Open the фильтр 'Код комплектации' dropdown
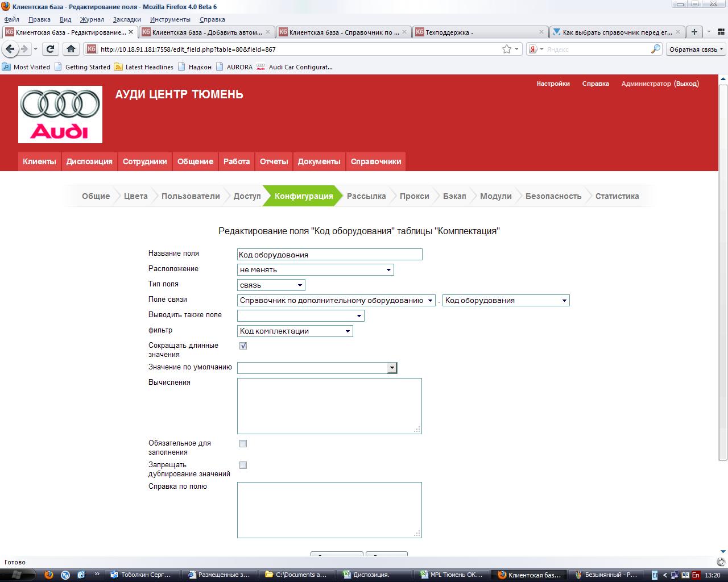 click(x=295, y=331)
